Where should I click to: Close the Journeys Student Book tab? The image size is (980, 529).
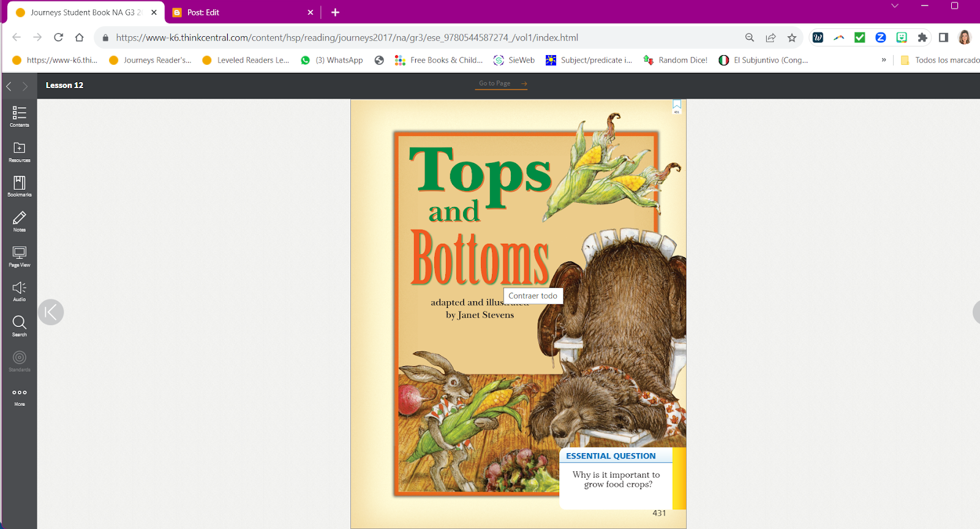[154, 12]
